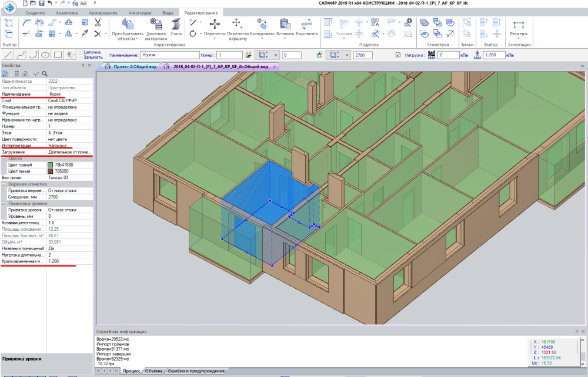Select the ellipse contour drawing tool

[x=45, y=55]
